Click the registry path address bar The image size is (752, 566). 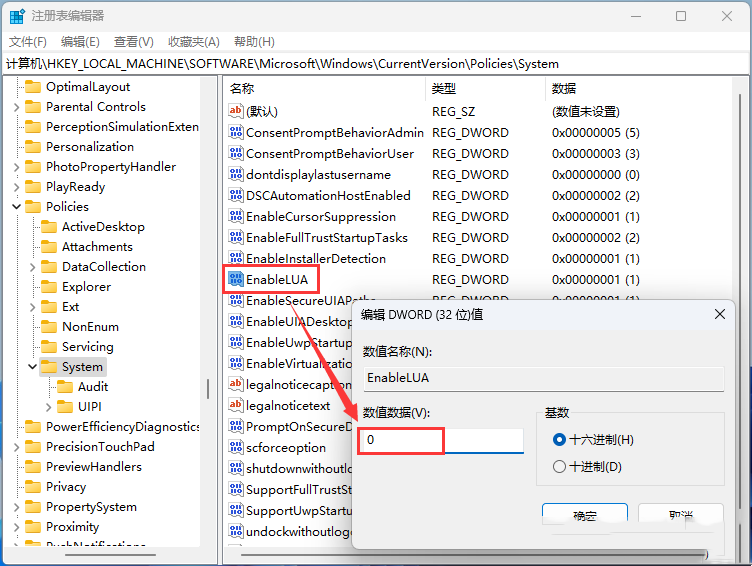376,64
